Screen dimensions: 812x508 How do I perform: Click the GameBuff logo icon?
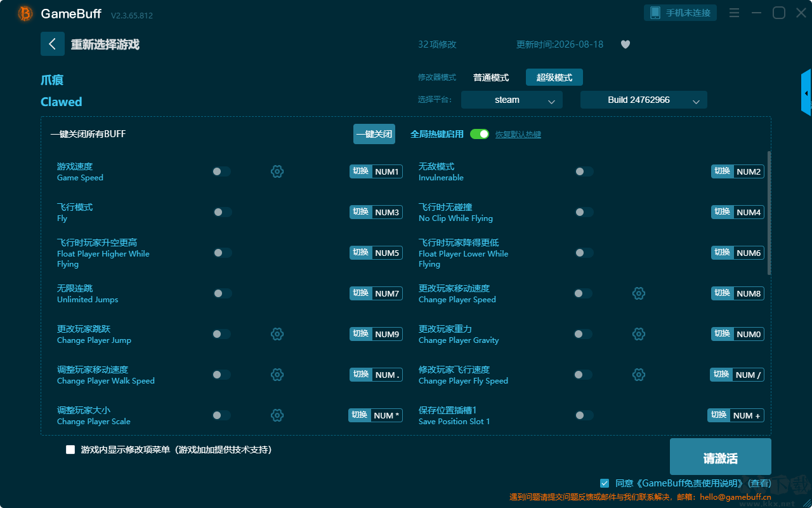(x=25, y=13)
